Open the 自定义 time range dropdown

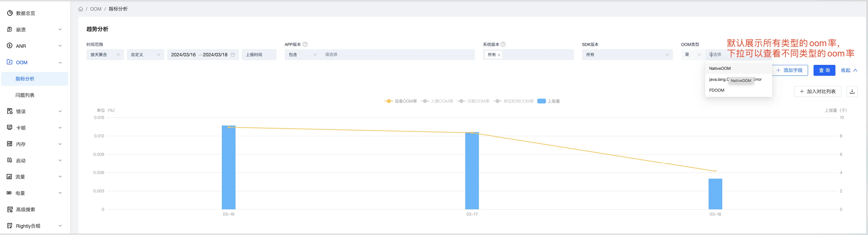[x=145, y=54]
